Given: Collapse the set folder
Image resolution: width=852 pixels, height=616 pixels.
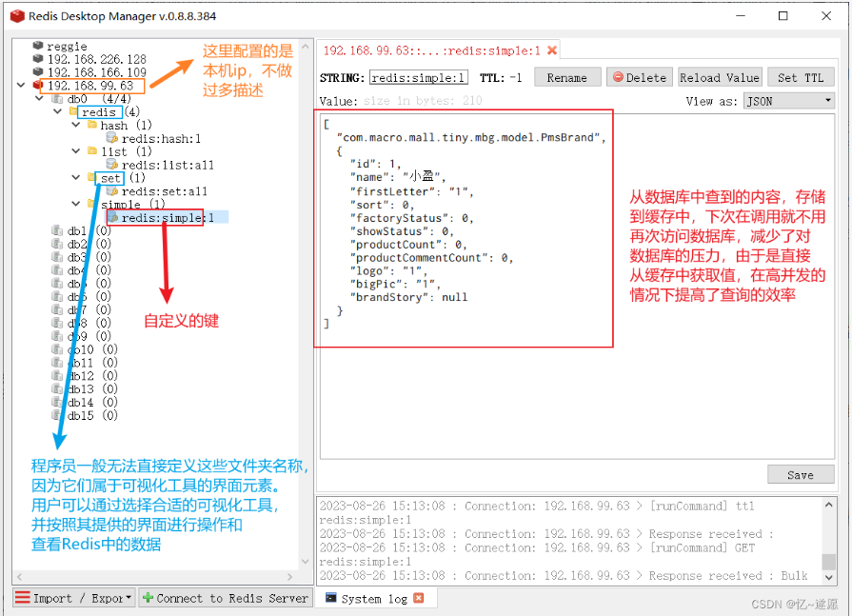Looking at the screenshot, I should pyautogui.click(x=76, y=177).
